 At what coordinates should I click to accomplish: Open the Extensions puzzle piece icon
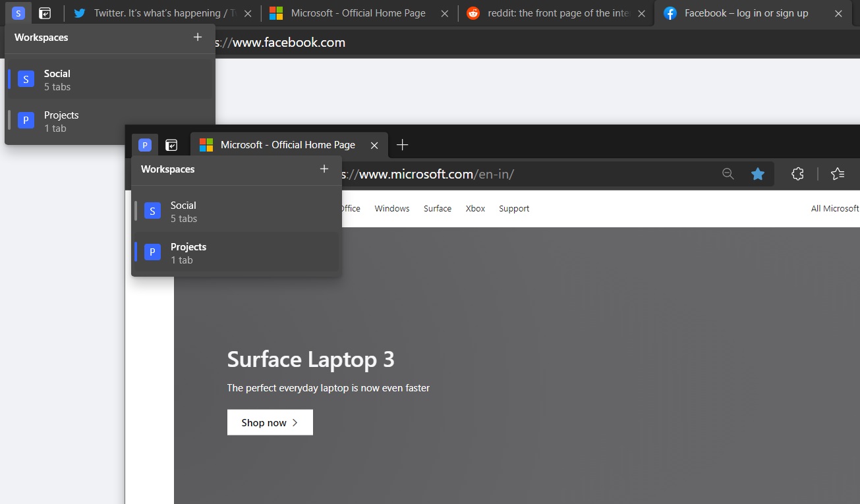pyautogui.click(x=797, y=173)
